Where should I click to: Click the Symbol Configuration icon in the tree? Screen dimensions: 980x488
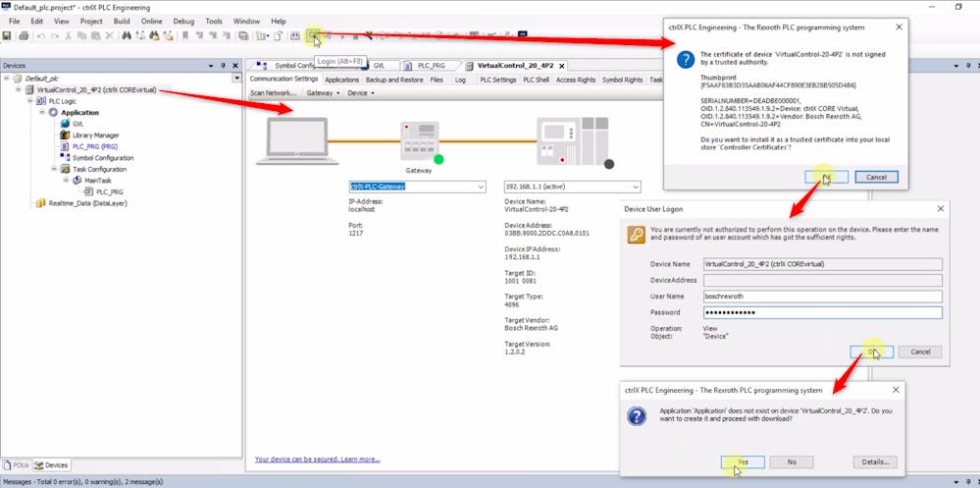(x=65, y=158)
